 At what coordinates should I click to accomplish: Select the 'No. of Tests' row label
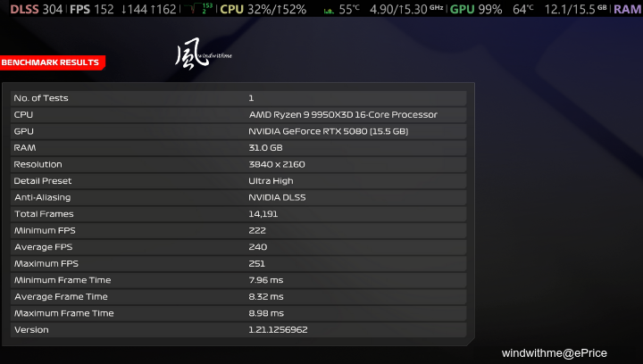[41, 98]
